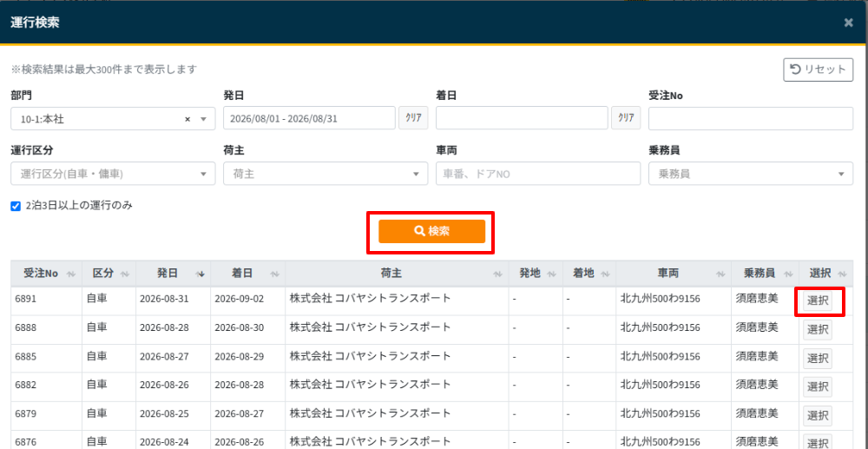Sort the table by the 車両 column header
The width and height of the screenshot is (868, 449).
tap(673, 274)
